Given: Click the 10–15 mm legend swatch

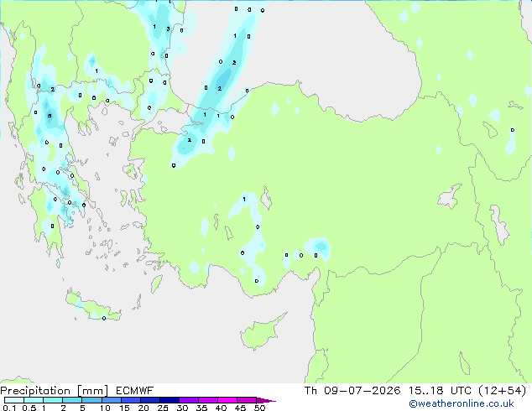Looking at the screenshot, I should pyautogui.click(x=111, y=400).
